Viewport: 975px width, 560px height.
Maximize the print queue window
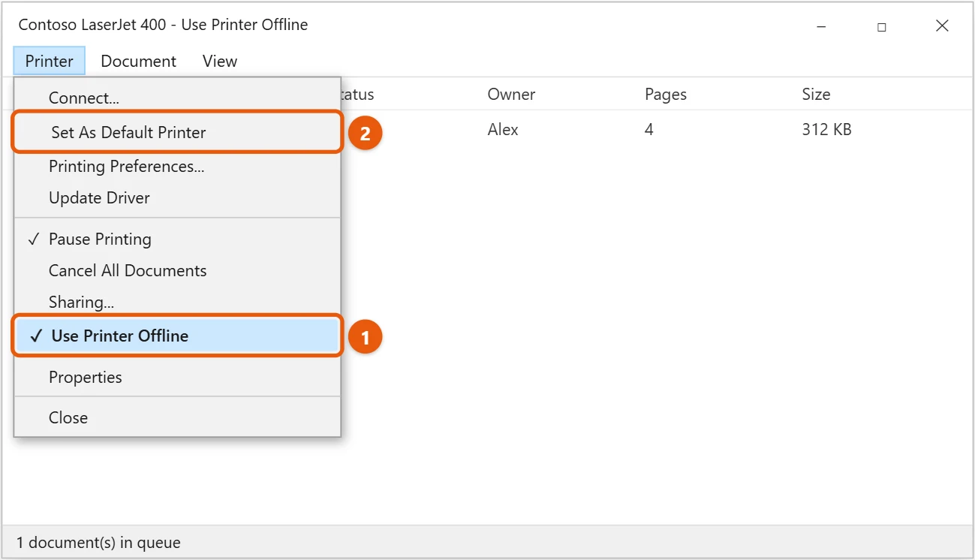click(881, 26)
